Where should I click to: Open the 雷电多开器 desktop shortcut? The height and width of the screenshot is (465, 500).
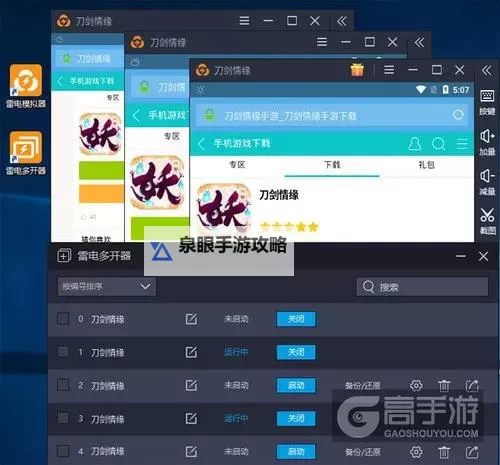(x=26, y=153)
